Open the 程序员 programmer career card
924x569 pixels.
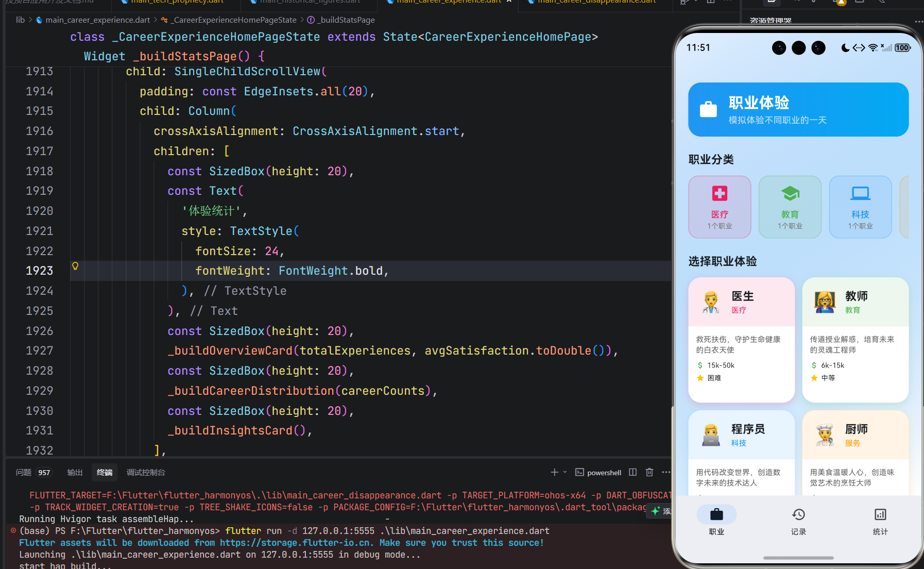[742, 453]
